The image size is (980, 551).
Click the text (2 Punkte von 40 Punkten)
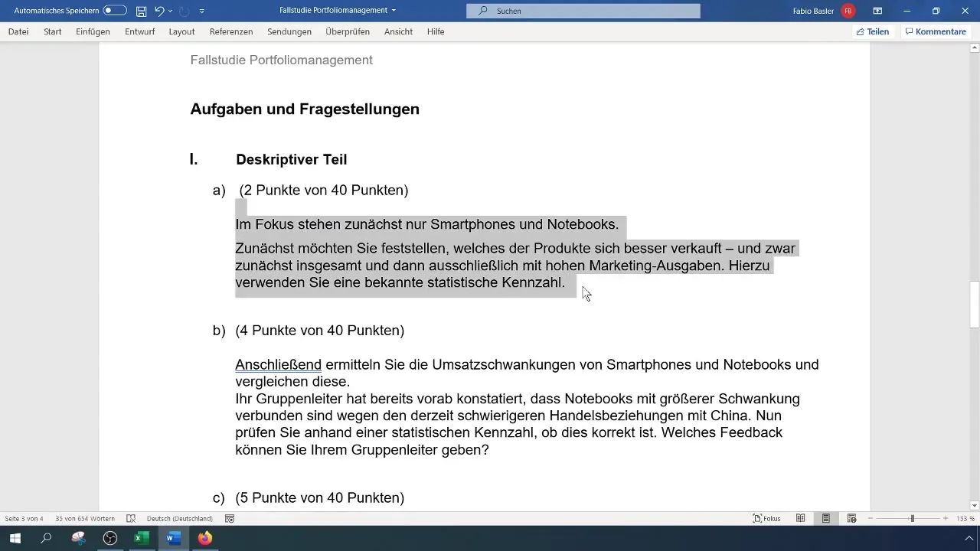tap(324, 190)
